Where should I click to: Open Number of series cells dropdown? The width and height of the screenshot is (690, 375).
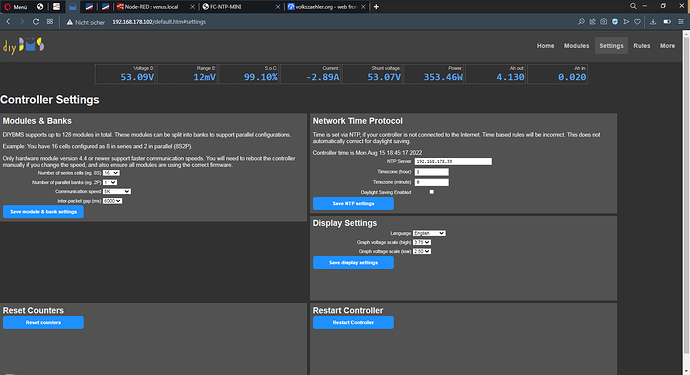(111, 173)
